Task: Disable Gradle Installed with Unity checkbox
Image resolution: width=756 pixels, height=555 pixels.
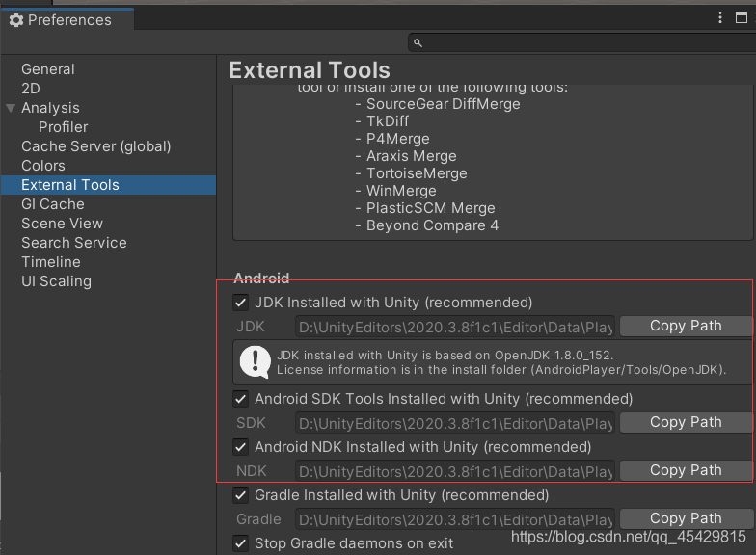Action: pos(241,495)
